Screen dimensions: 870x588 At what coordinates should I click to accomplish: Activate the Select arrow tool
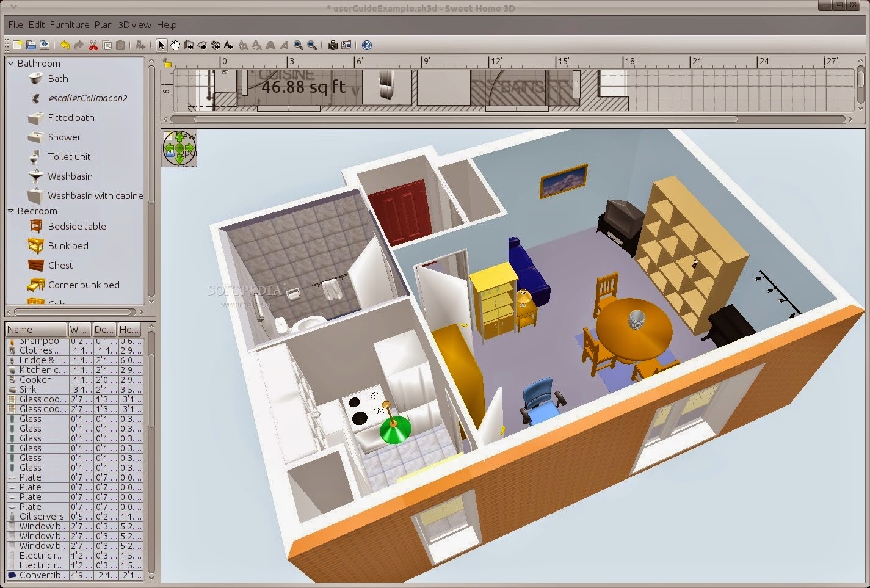click(x=162, y=45)
